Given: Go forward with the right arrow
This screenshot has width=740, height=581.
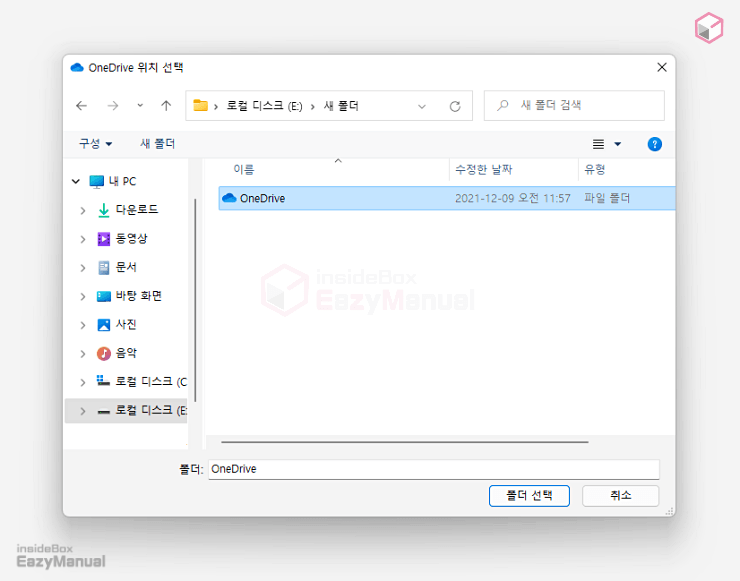Looking at the screenshot, I should [x=113, y=106].
